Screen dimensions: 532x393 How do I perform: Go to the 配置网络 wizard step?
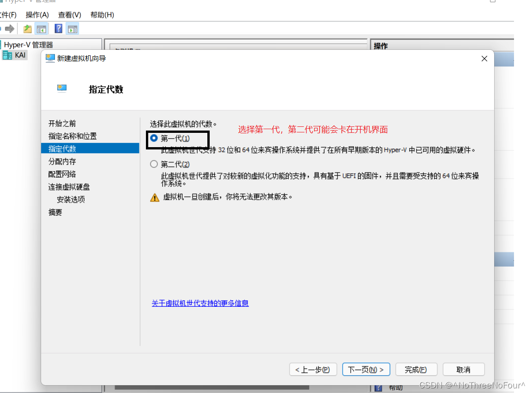[x=62, y=174]
